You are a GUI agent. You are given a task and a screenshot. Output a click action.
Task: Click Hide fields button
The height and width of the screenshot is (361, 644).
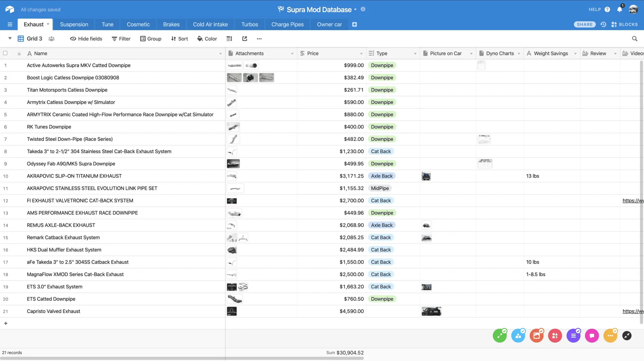click(86, 39)
